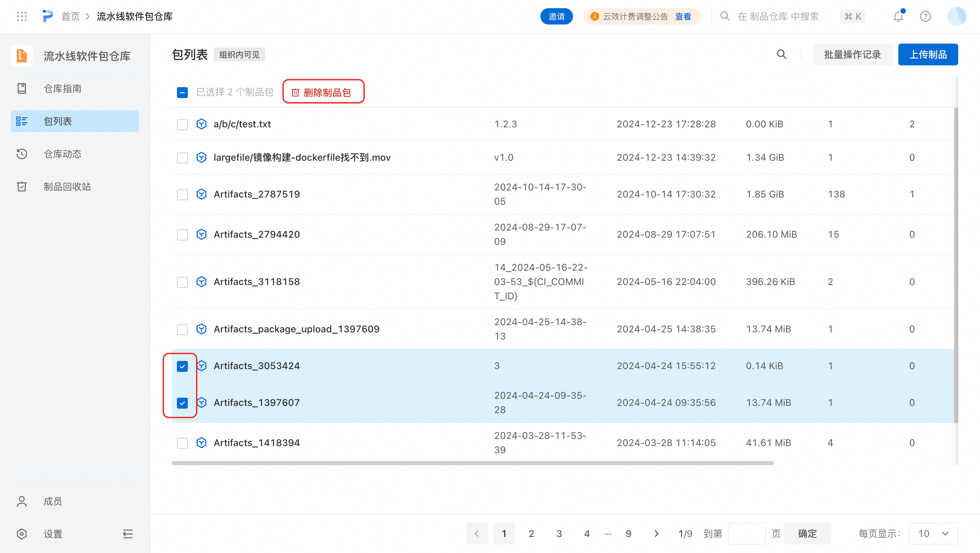Focus the page number jump input
The width and height of the screenshot is (980, 553).
(x=747, y=534)
